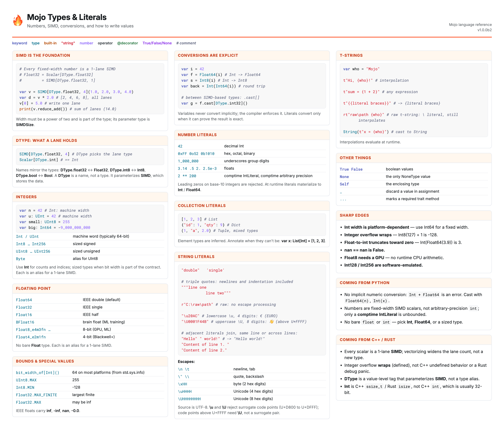This screenshot has height=429, width=504.
Task: Click the "INTEGERS" section heading
Action: coord(26,197)
